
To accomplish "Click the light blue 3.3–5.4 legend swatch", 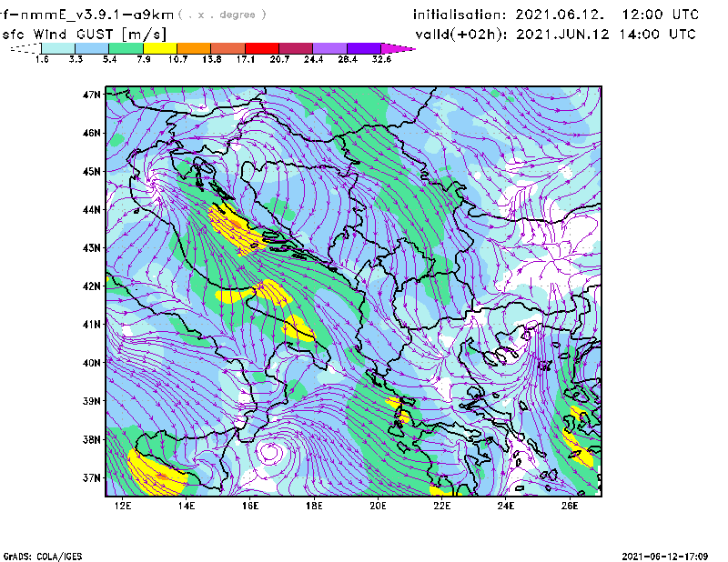I will (x=92, y=48).
